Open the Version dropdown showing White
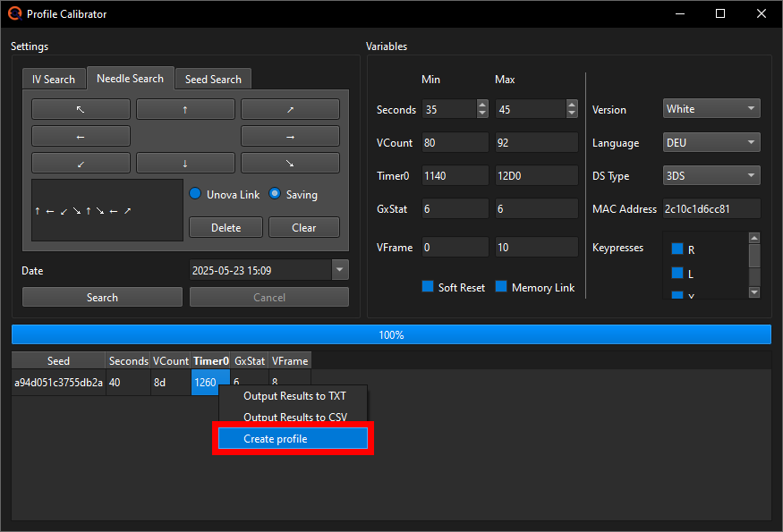This screenshot has width=783, height=532. (711, 108)
